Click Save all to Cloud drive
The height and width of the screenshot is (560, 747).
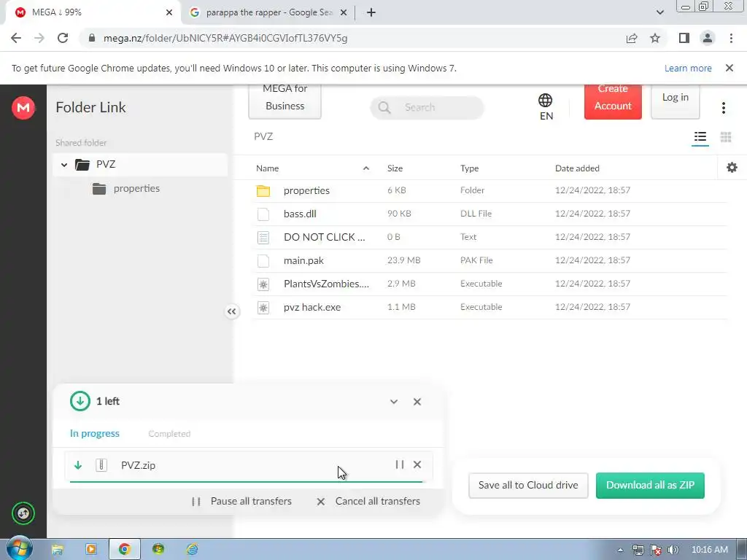coord(528,485)
